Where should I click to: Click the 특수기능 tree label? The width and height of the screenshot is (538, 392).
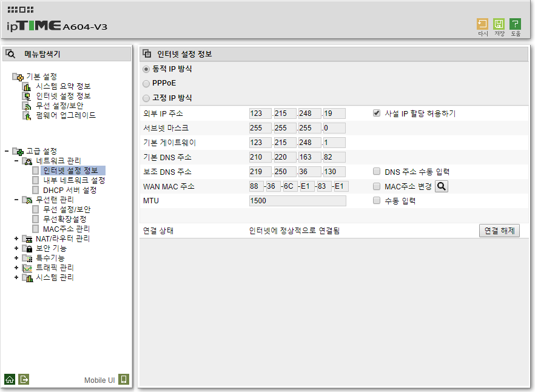pyautogui.click(x=50, y=258)
